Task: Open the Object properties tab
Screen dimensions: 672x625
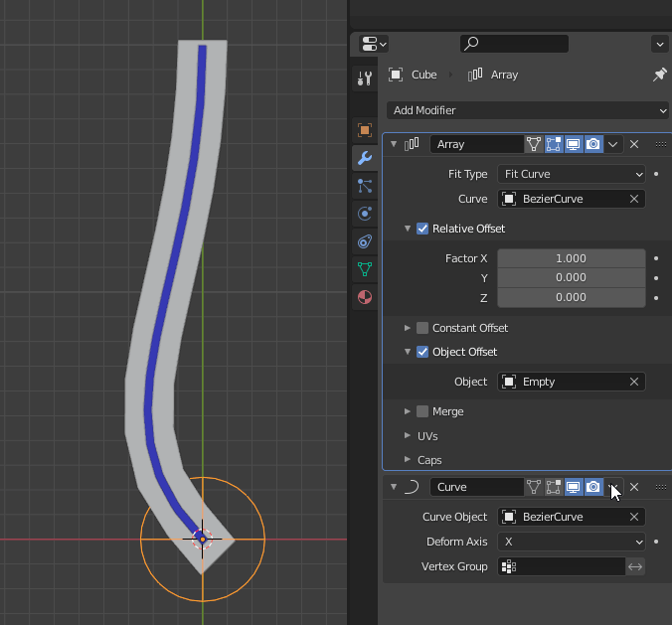Action: (x=365, y=130)
